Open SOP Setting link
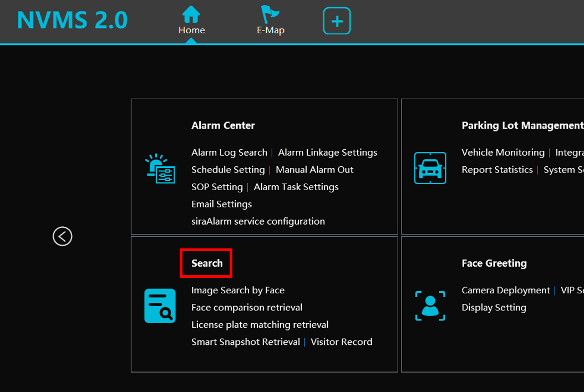The width and height of the screenshot is (584, 392). [x=217, y=187]
